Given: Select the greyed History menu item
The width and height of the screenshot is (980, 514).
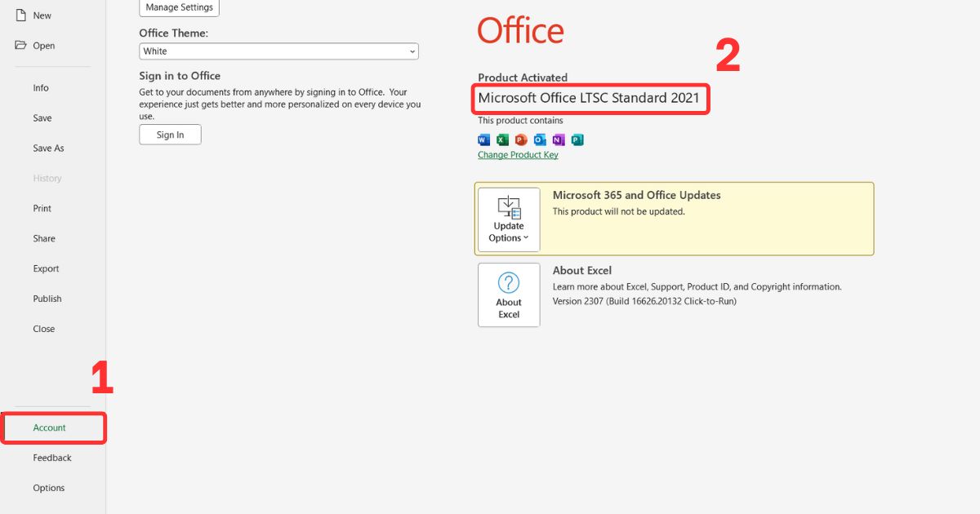Looking at the screenshot, I should click(x=47, y=179).
